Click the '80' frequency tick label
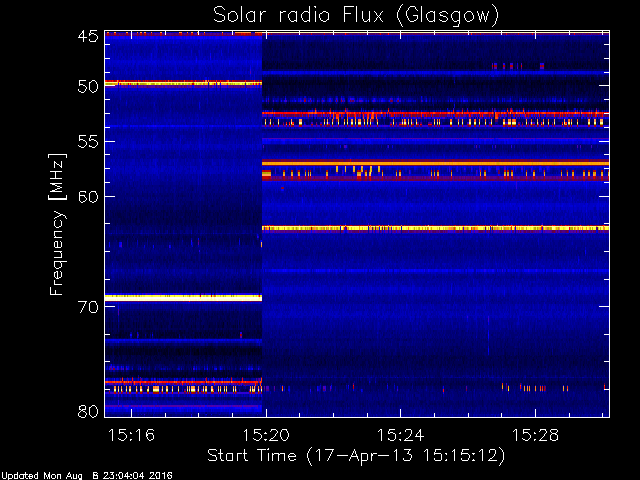640x480 pixels. pos(88,411)
